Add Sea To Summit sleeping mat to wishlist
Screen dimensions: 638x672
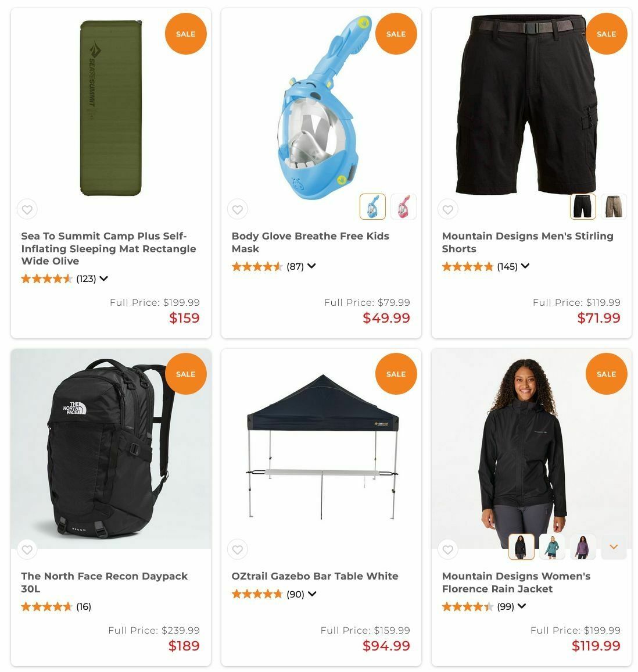pyautogui.click(x=27, y=210)
